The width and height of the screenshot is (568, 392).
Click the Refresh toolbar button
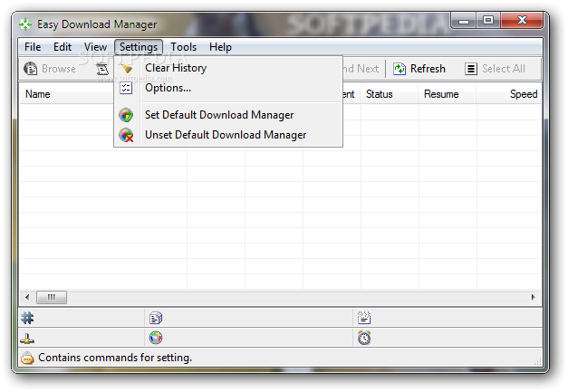419,69
